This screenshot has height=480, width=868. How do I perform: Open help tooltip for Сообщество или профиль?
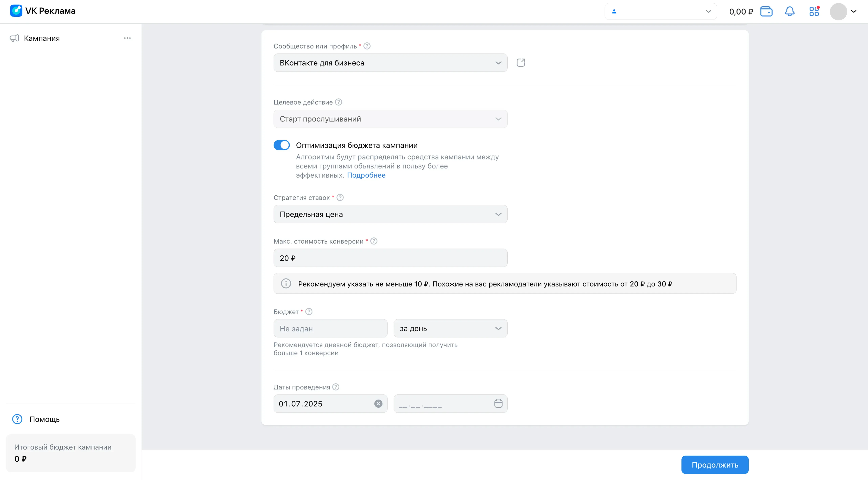click(x=367, y=46)
